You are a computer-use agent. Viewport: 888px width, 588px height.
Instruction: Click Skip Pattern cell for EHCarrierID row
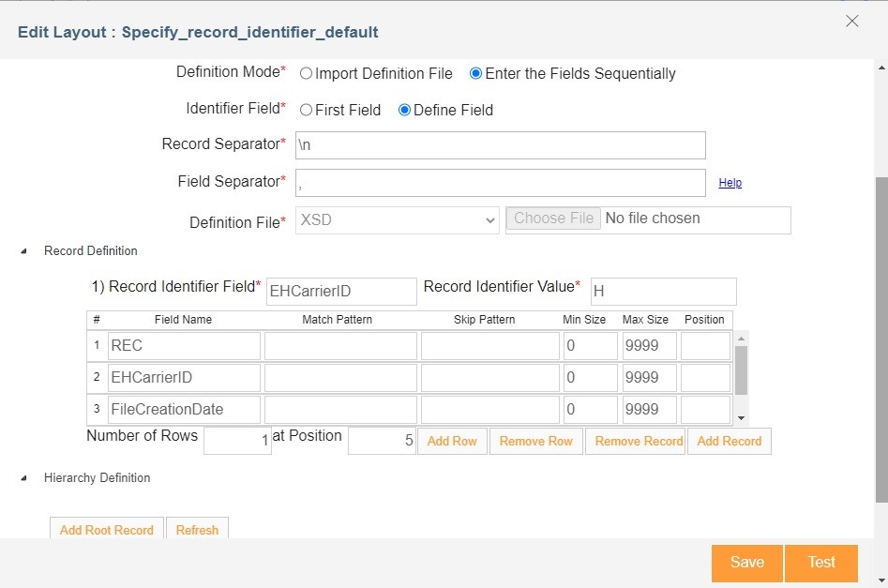(489, 377)
